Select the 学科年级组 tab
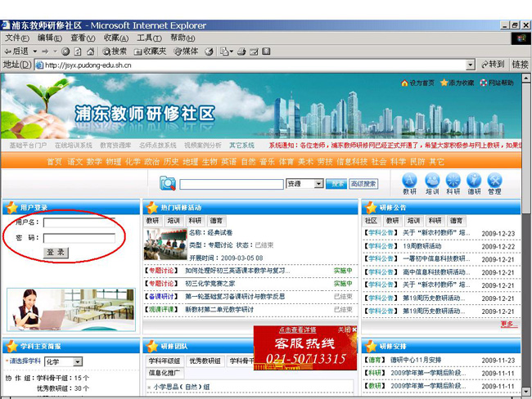This screenshot has width=532, height=399. pos(165,361)
